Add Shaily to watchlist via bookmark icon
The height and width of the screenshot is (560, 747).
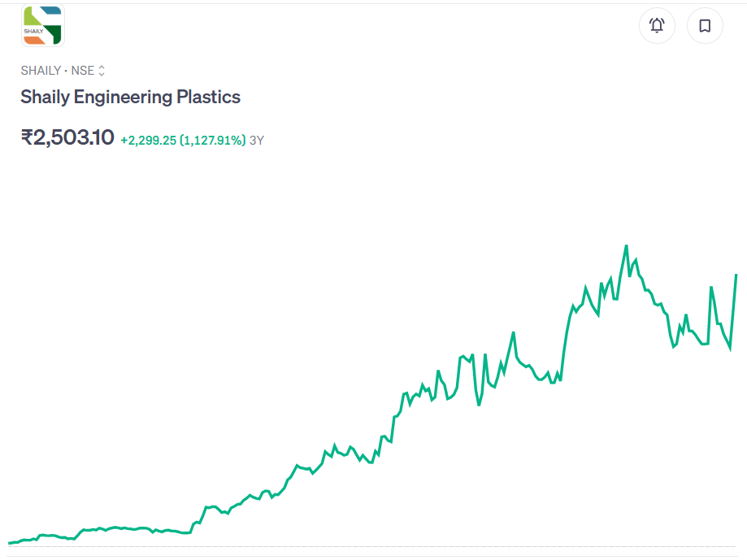click(x=704, y=25)
